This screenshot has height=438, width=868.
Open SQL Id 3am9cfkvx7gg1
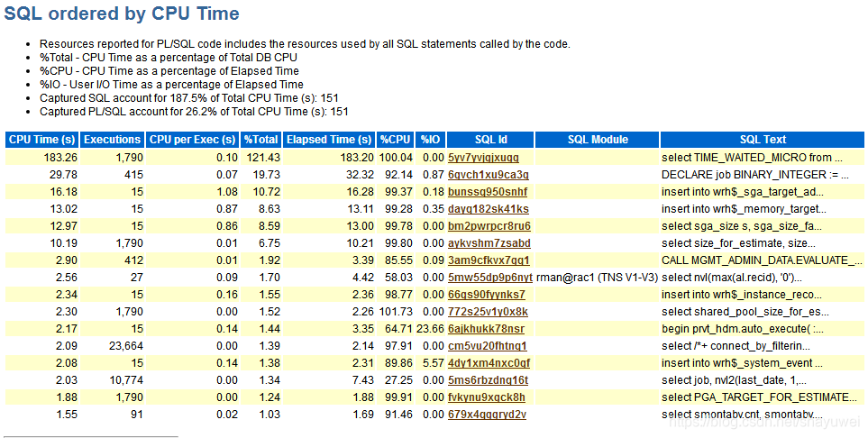[x=489, y=260]
